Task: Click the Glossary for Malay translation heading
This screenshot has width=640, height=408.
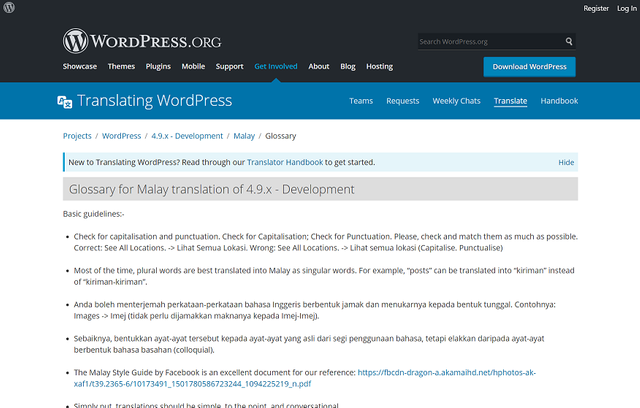Action: click(x=211, y=189)
